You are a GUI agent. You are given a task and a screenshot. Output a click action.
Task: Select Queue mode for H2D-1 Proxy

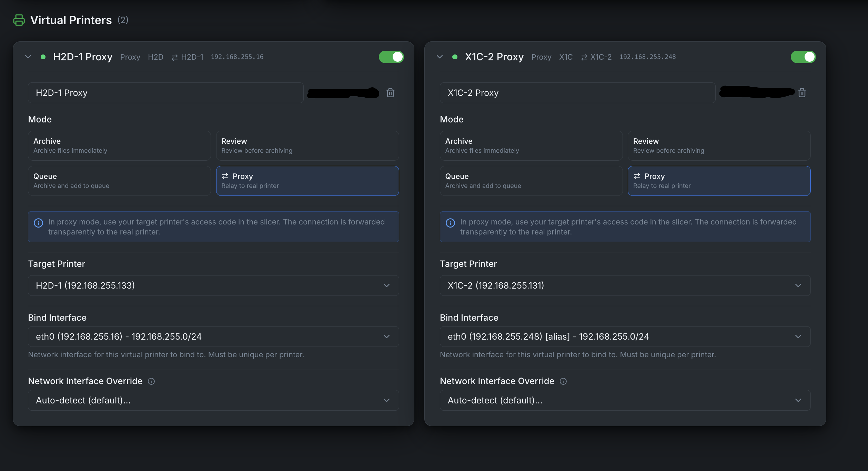pyautogui.click(x=119, y=181)
